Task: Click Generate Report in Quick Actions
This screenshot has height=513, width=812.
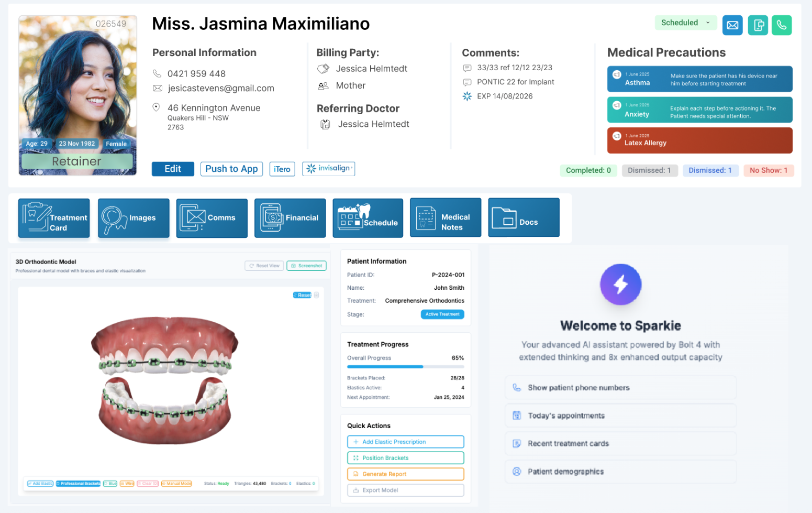Action: 405,474
